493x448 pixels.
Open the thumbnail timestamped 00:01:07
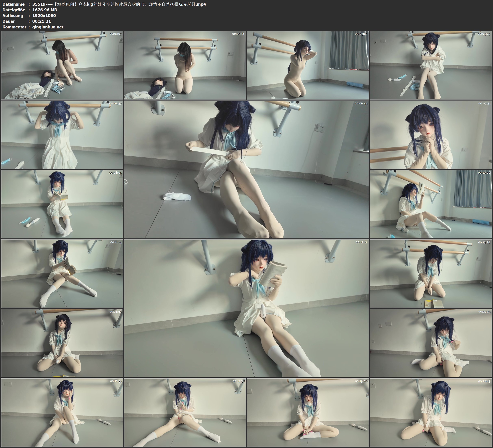[x=62, y=65]
